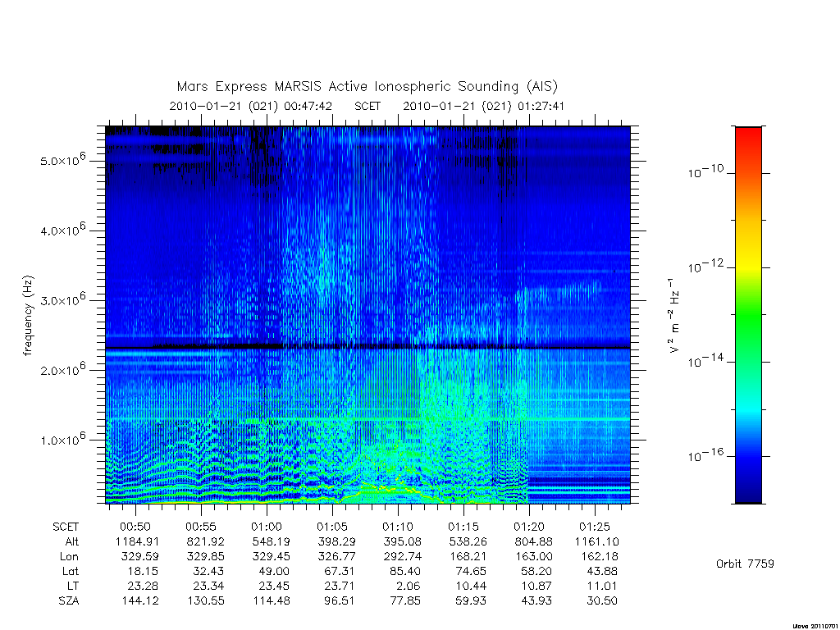Click the altitude value '395.08'

[x=402, y=541]
